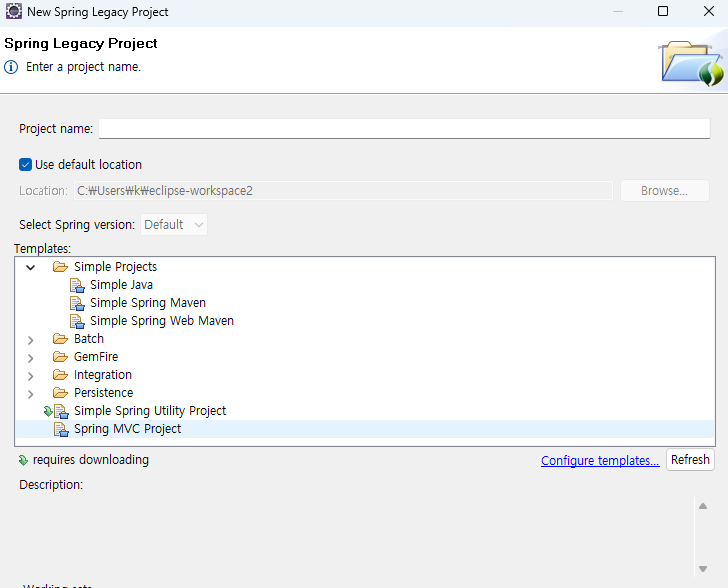Click the Spring MVC Project template icon

[61, 429]
